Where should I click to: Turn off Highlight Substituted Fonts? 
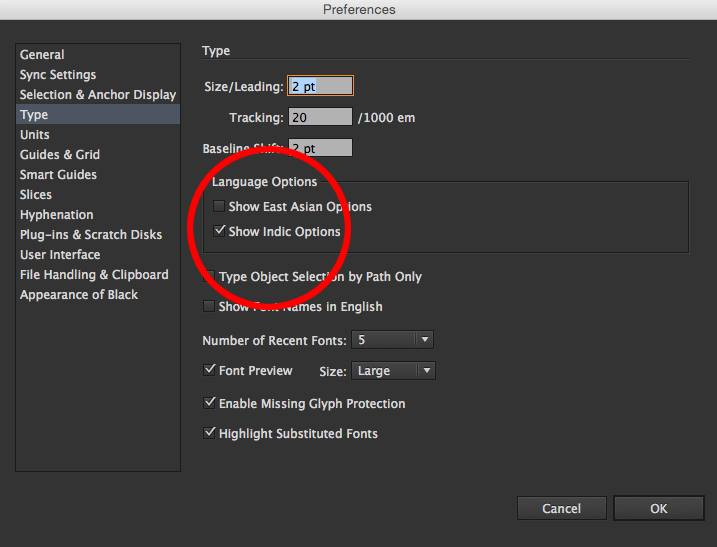(209, 434)
